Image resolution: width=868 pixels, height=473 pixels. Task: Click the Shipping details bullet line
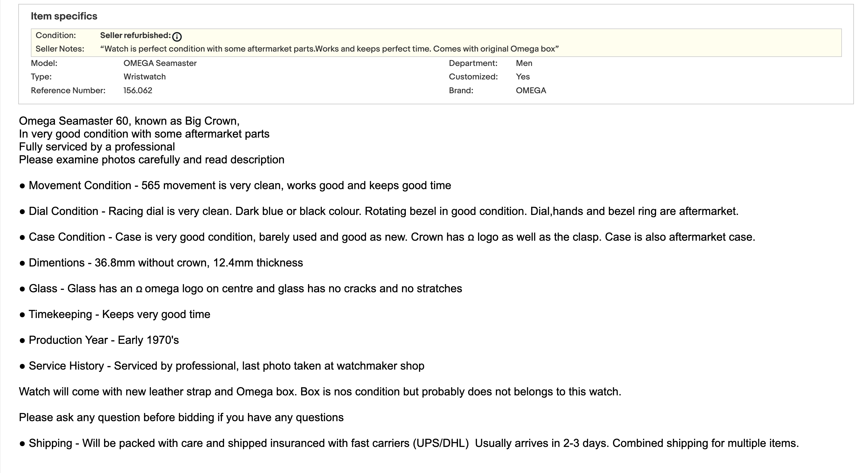click(x=409, y=443)
